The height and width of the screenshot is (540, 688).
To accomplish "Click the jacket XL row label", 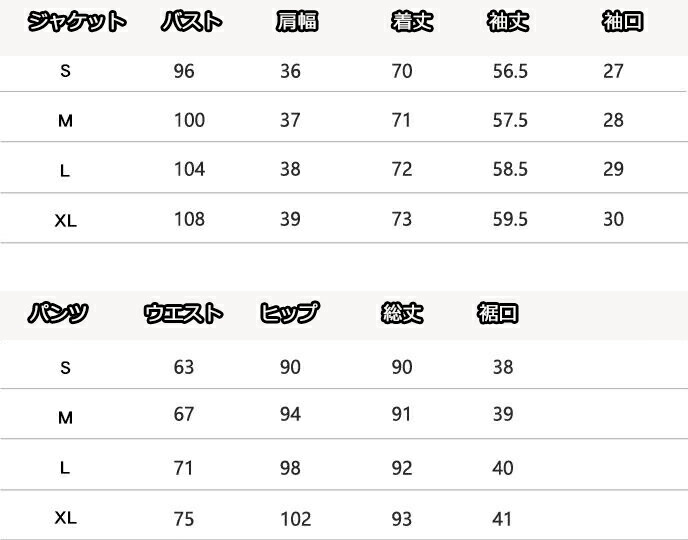I will (x=65, y=221).
